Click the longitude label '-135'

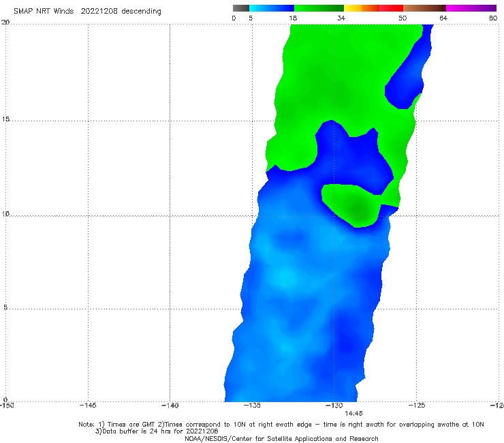252,406
